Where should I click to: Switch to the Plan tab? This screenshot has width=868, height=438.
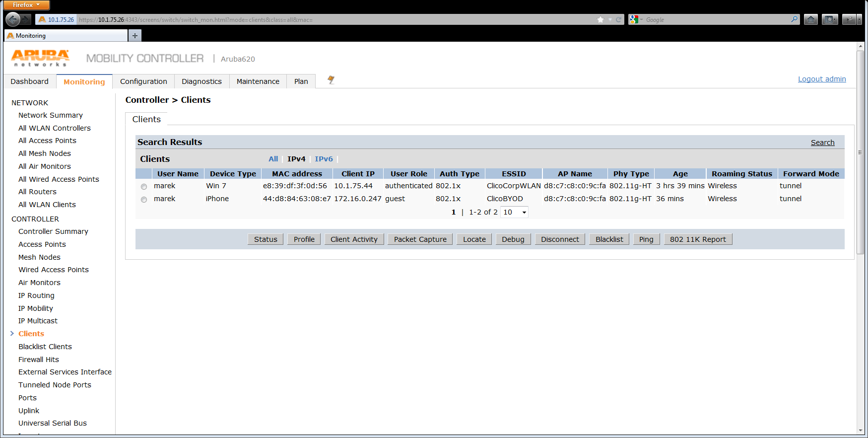(x=301, y=81)
